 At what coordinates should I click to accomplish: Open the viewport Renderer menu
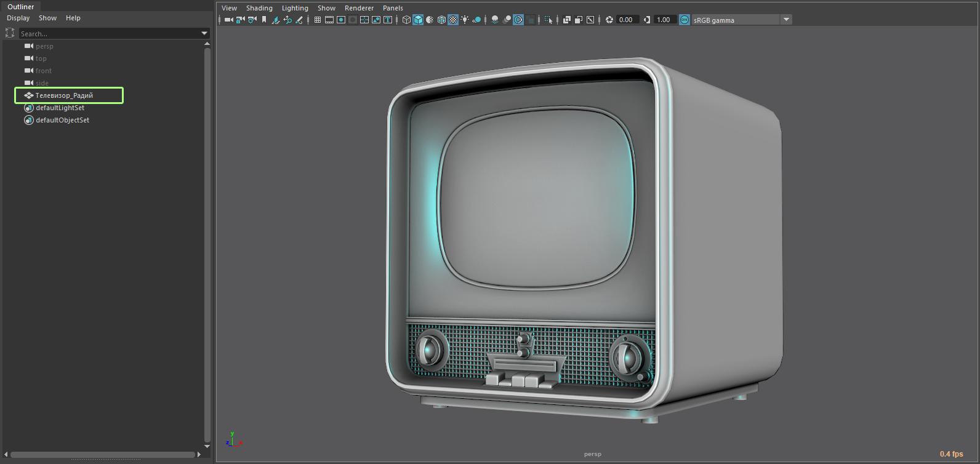(x=359, y=8)
